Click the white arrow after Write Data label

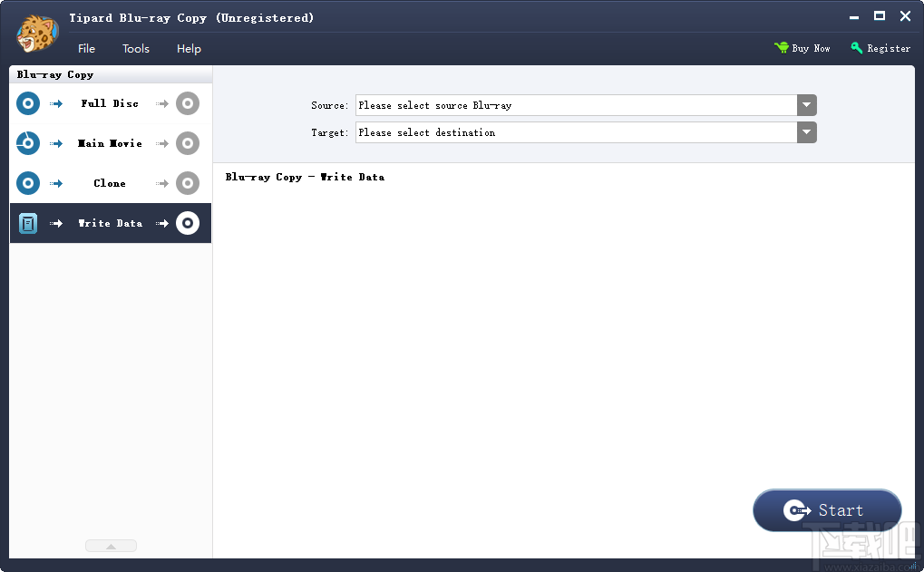162,223
